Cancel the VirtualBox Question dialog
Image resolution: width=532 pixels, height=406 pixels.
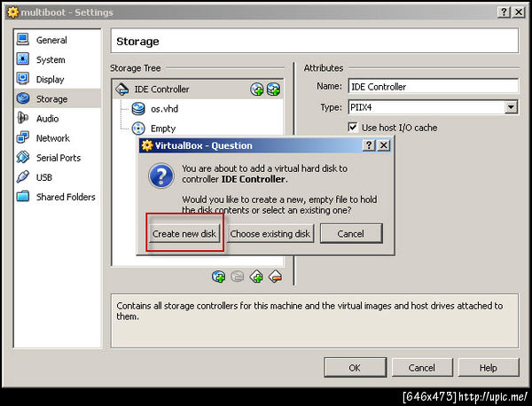(351, 234)
